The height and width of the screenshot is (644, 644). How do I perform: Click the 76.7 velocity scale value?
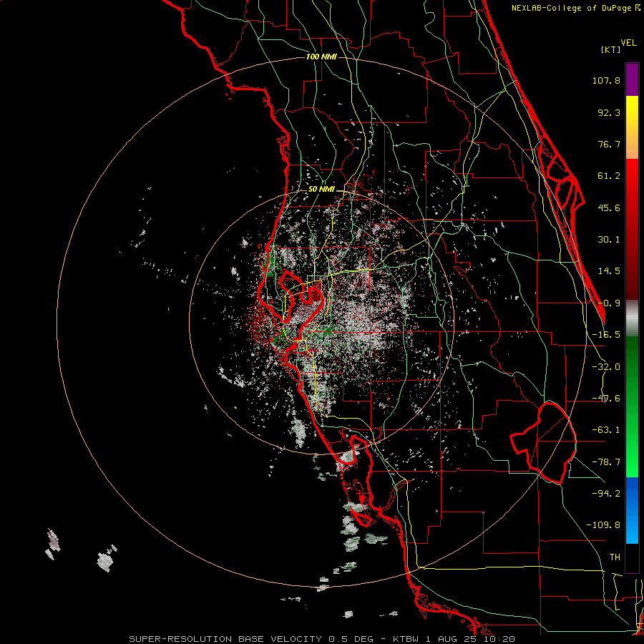pos(609,144)
